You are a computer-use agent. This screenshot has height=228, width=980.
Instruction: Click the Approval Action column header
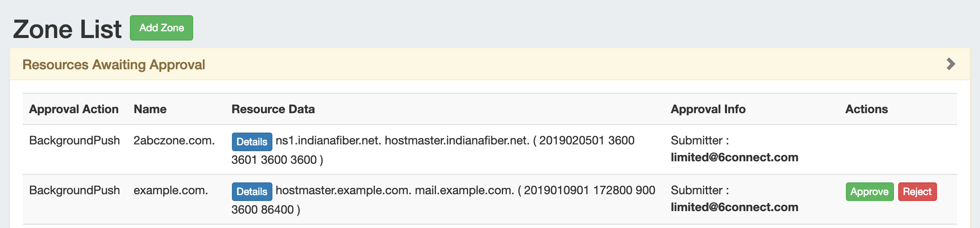tap(74, 109)
